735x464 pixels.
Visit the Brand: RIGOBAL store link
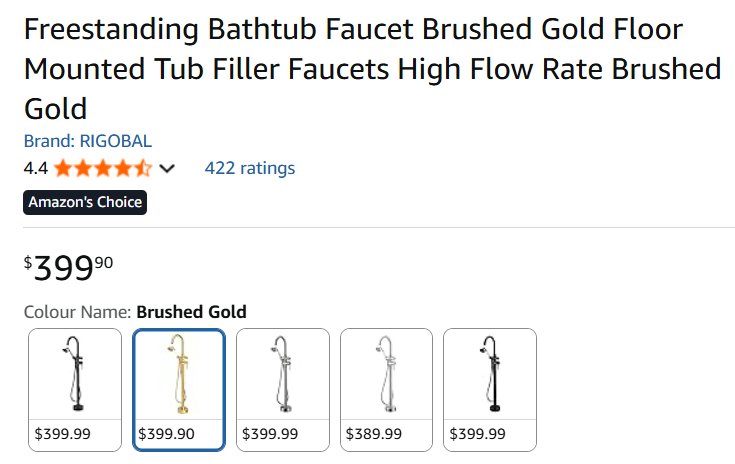[88, 141]
